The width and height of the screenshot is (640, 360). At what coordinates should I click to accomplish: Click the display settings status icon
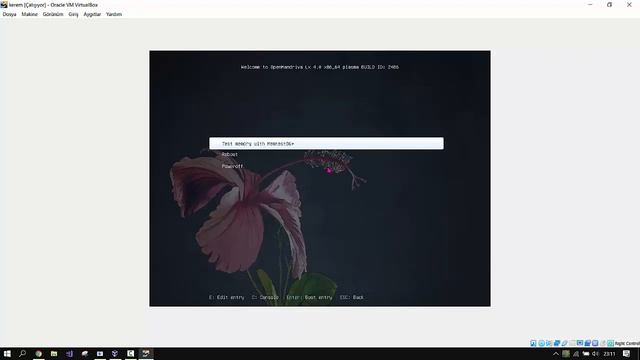[x=580, y=343]
